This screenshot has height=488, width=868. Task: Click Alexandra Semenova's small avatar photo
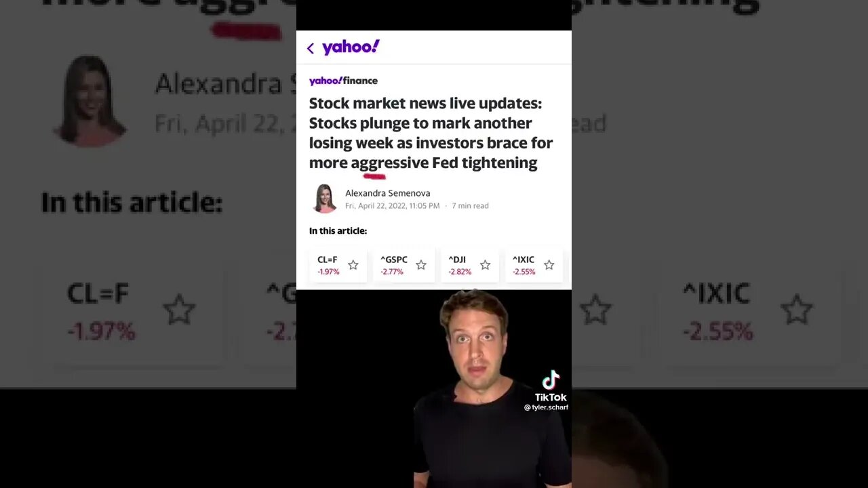[x=325, y=199]
